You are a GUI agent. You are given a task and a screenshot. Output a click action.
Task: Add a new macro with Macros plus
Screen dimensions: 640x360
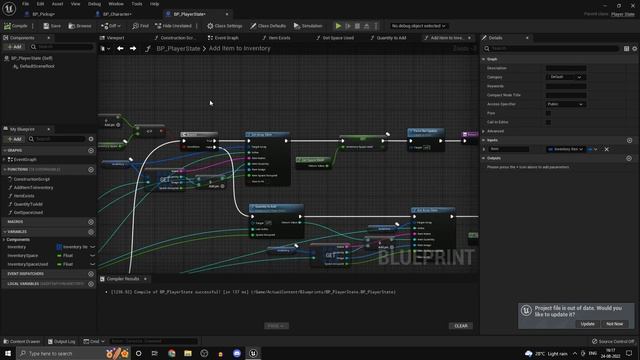click(91, 222)
